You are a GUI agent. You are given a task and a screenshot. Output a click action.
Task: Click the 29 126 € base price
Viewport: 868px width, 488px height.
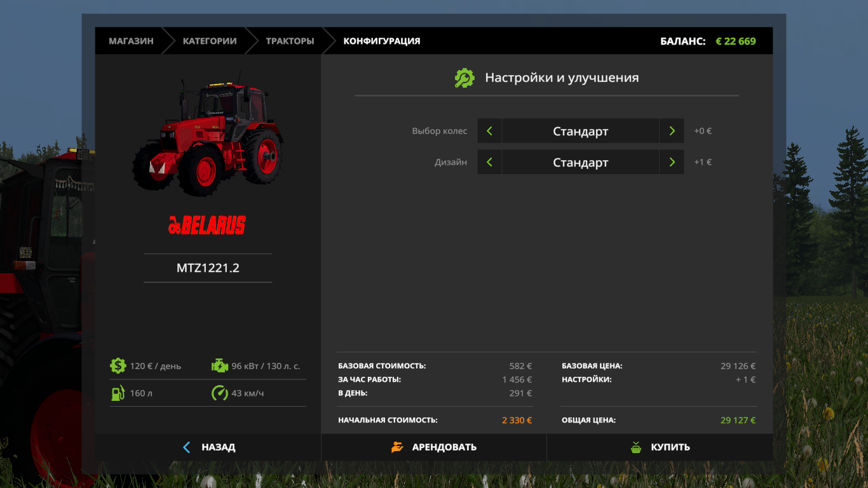click(x=738, y=366)
